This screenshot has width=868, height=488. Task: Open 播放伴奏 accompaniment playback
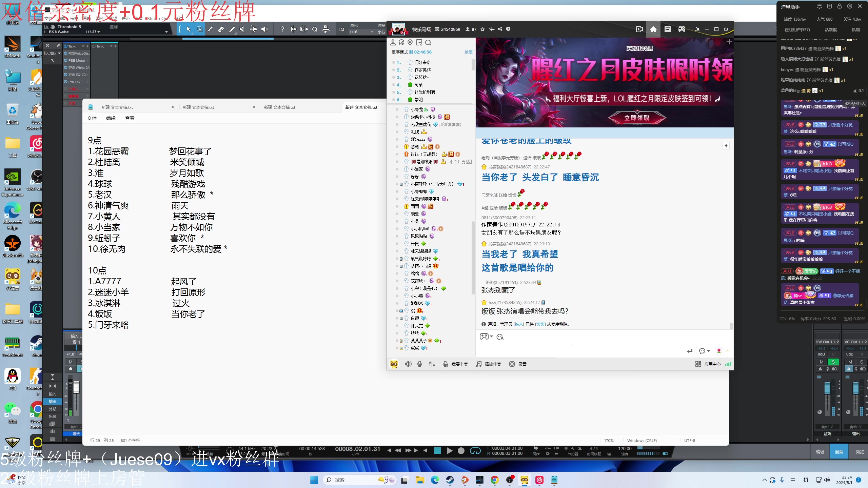(488, 364)
